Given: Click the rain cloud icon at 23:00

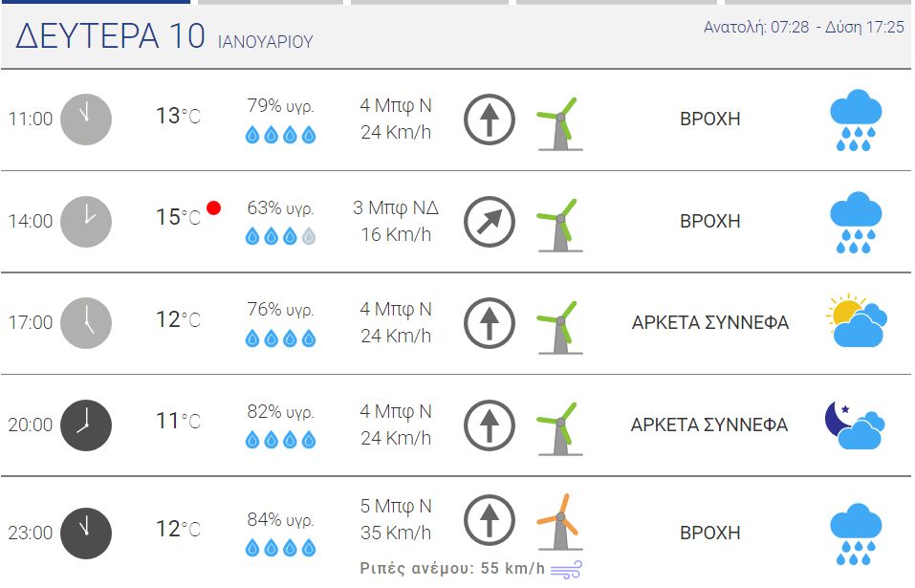Looking at the screenshot, I should (856, 534).
